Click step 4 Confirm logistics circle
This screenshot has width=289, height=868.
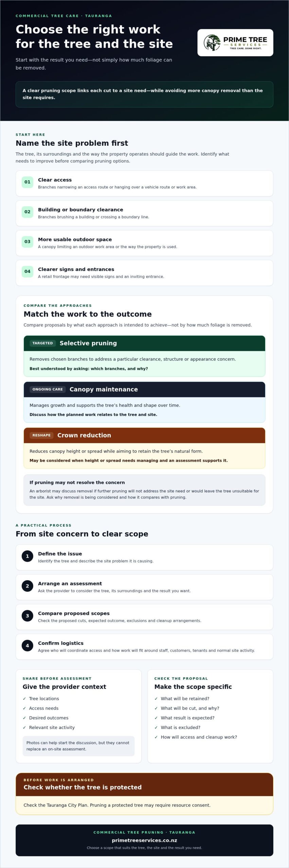click(28, 646)
